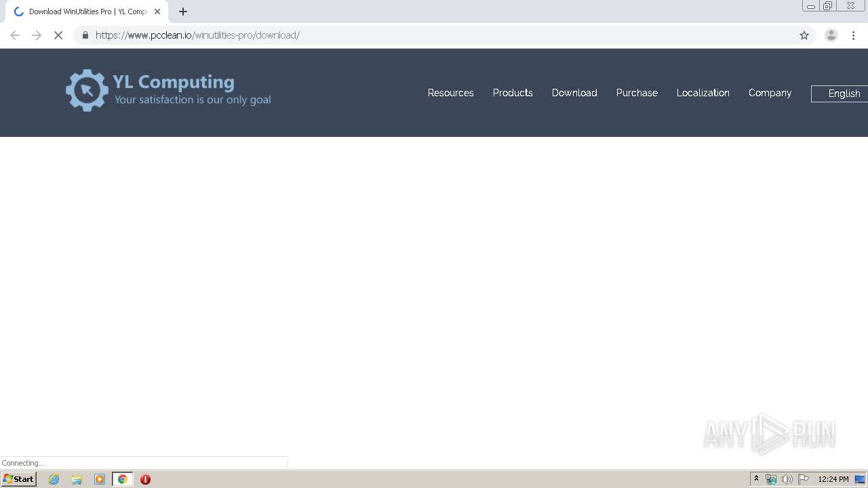Click the 12:24 PM clock
868x488 pixels.
[833, 479]
